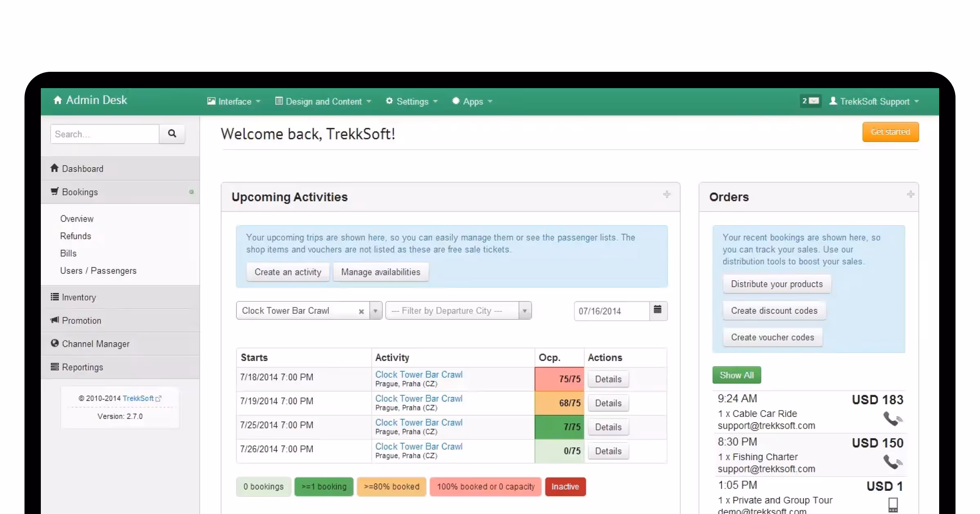Open the Design and Content menu
Image resolution: width=980 pixels, height=514 pixels.
coord(323,102)
